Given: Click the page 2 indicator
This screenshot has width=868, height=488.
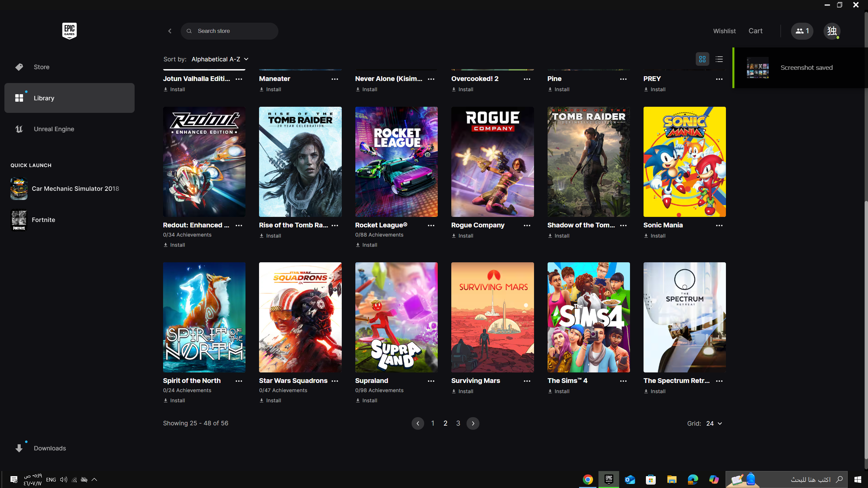Looking at the screenshot, I should [x=446, y=423].
